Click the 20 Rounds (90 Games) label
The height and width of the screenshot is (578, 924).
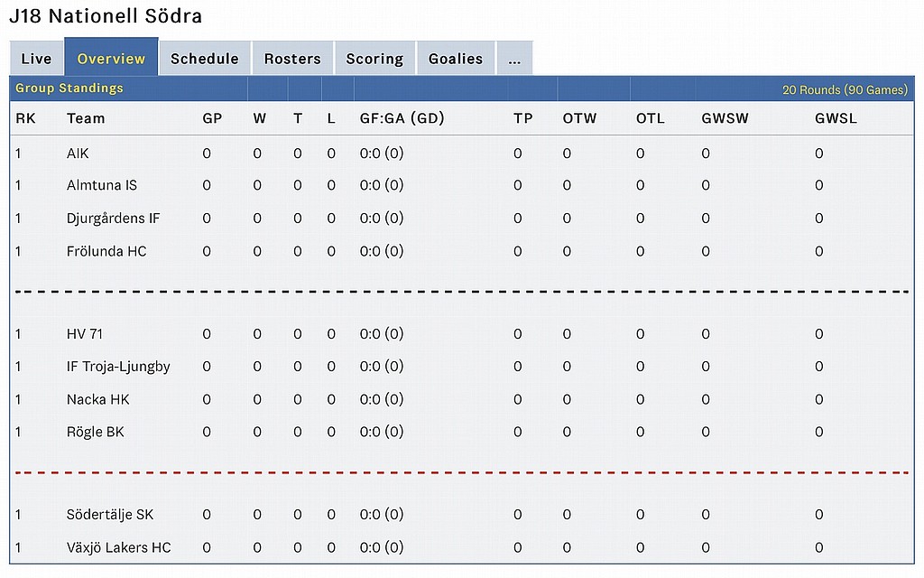(845, 89)
